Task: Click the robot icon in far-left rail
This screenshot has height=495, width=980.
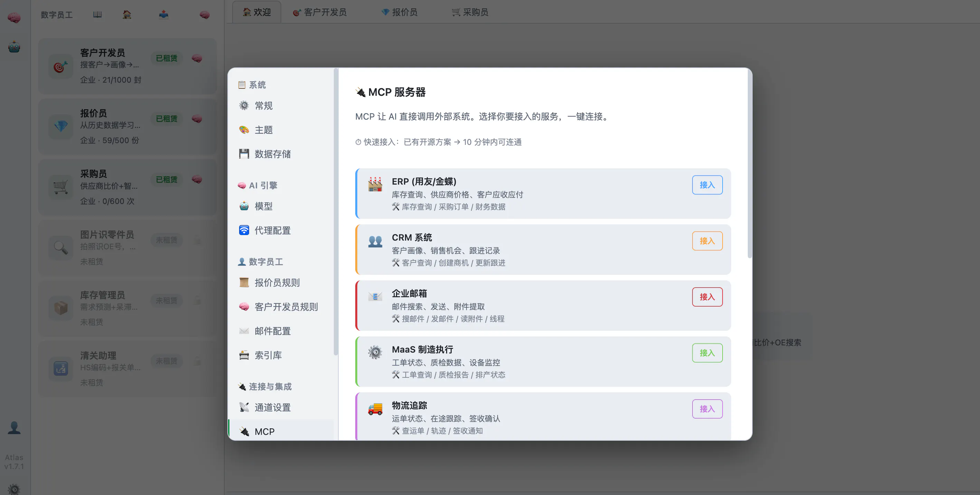Action: tap(14, 47)
